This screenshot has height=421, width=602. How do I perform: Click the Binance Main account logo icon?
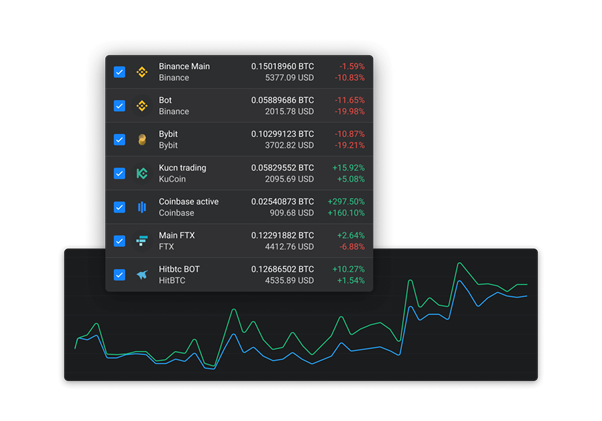click(x=142, y=72)
